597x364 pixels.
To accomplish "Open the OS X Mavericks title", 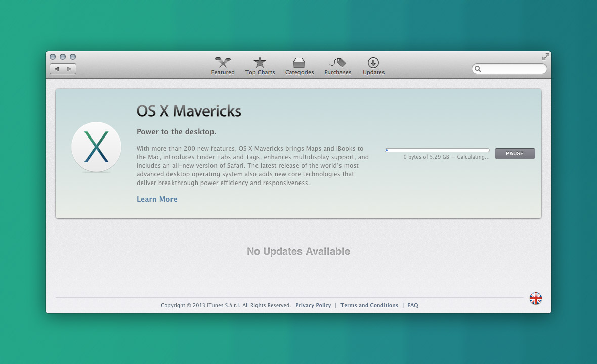I will coord(189,111).
